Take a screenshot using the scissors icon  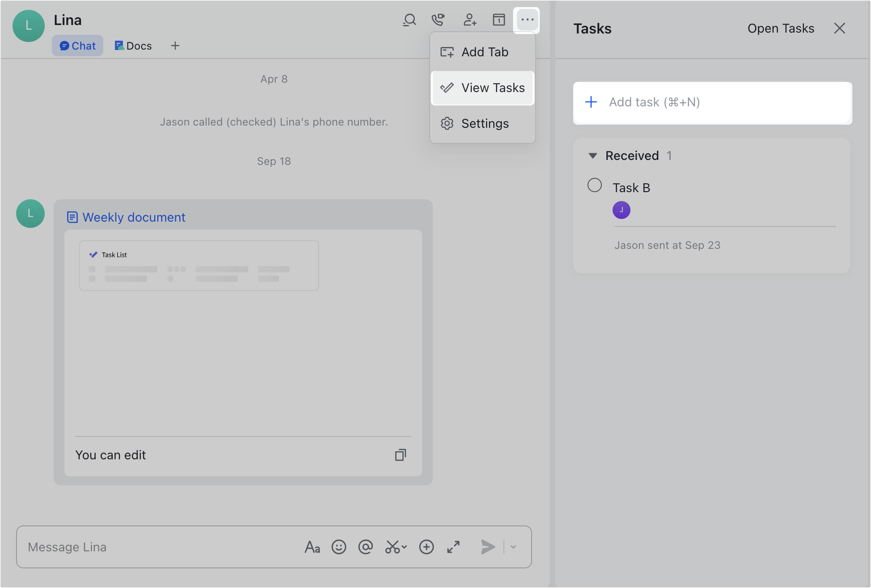(391, 547)
